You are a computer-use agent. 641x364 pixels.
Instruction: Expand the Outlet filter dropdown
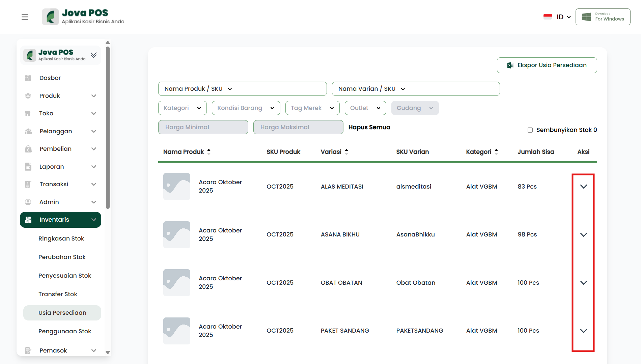point(365,108)
